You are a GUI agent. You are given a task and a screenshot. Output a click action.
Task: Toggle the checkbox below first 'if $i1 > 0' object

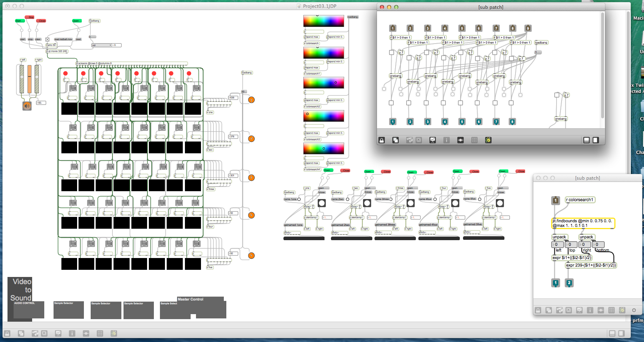[x=392, y=53]
